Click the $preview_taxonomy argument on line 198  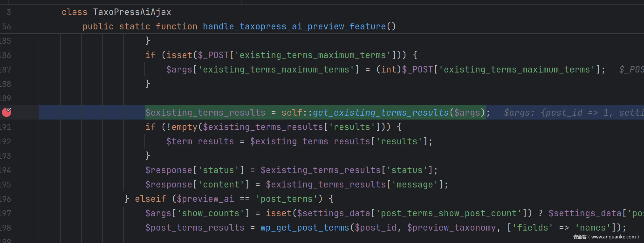451,228
